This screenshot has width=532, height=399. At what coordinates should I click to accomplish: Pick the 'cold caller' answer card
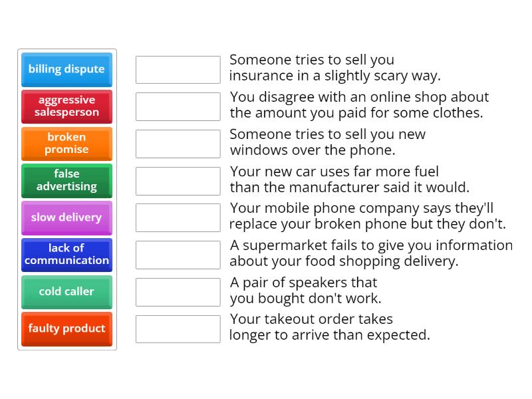tap(66, 292)
